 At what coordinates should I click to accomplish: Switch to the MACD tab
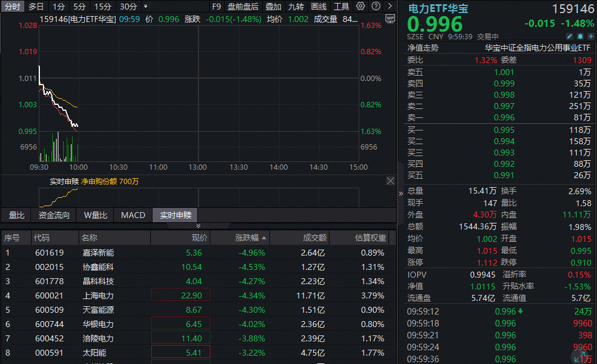point(132,215)
